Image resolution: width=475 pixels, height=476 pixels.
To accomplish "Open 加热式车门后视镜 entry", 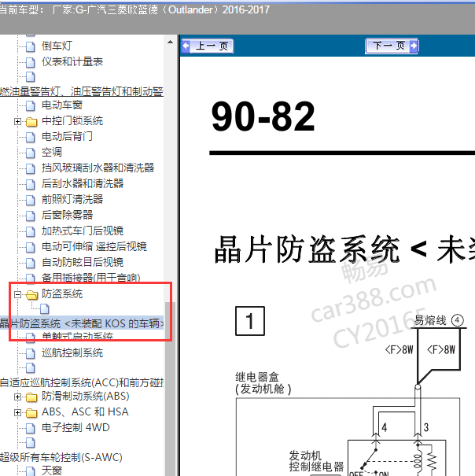I will 83,231.
